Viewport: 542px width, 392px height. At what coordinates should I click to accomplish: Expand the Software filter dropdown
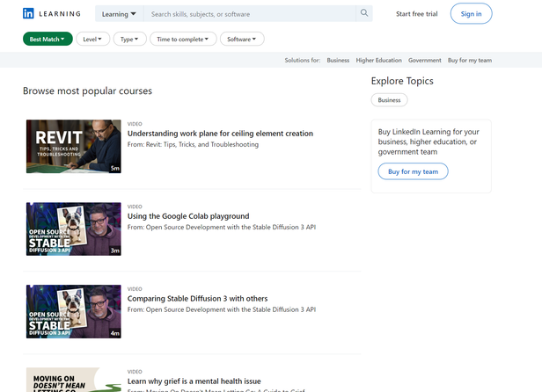pos(242,39)
